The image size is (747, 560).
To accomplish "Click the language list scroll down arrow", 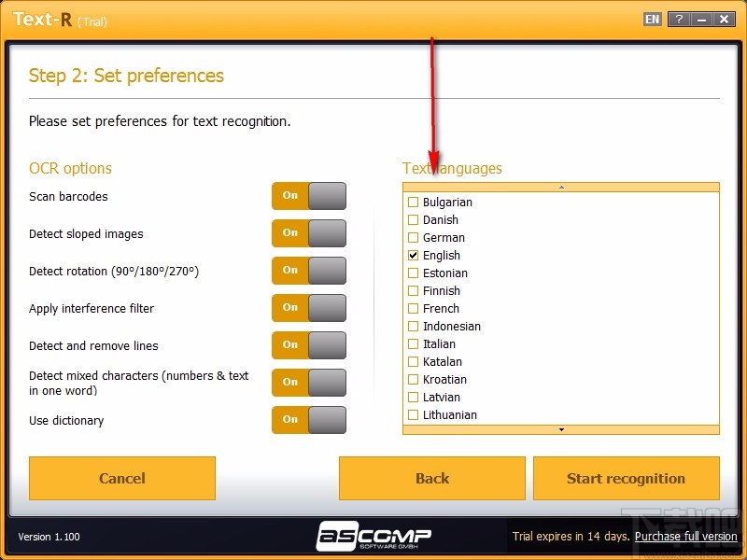I will point(561,429).
